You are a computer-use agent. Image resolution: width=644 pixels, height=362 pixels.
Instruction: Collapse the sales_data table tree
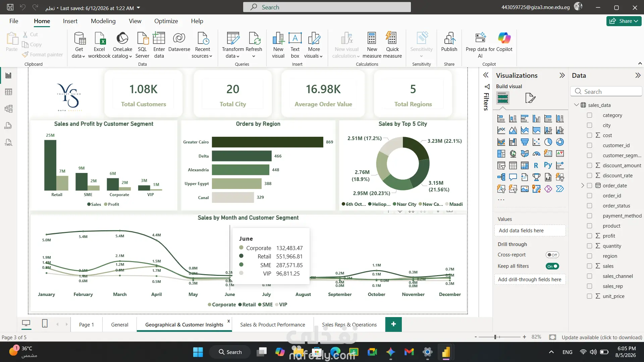pos(577,105)
